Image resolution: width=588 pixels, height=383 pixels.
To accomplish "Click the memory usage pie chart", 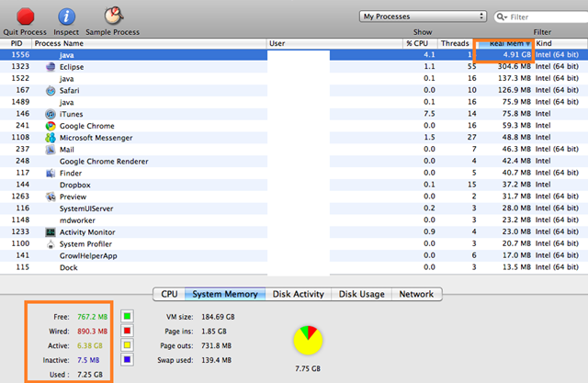I will pyautogui.click(x=308, y=340).
